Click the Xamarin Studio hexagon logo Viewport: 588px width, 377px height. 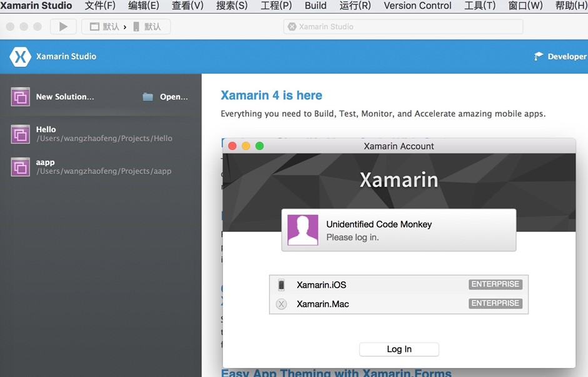(20, 57)
